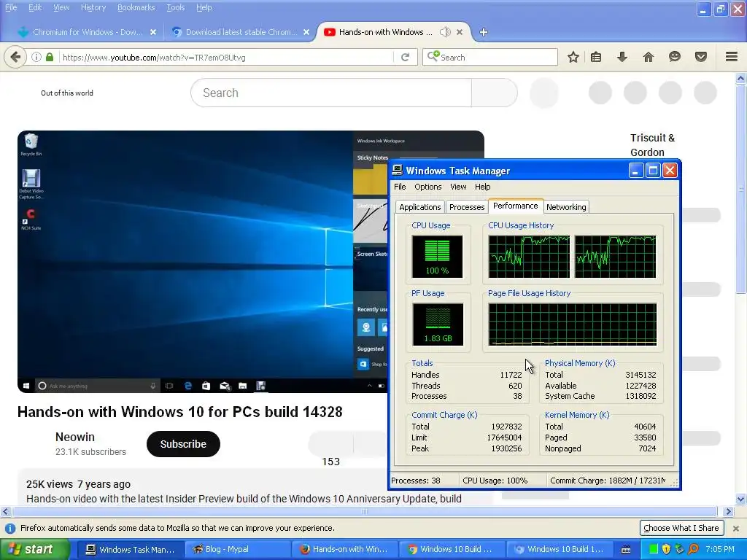Open the Firefox File menu
Screen dimensions: 747x560
click(x=10, y=7)
